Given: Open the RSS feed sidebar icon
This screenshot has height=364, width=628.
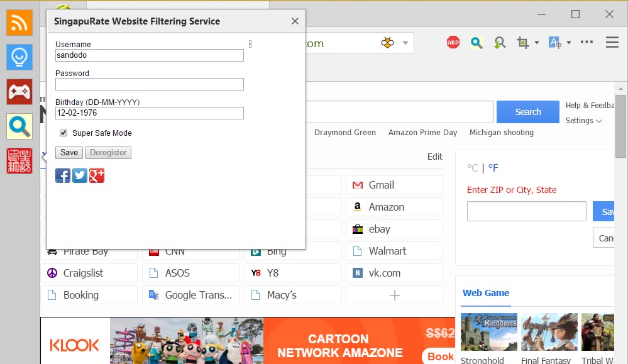Looking at the screenshot, I should pos(19,23).
